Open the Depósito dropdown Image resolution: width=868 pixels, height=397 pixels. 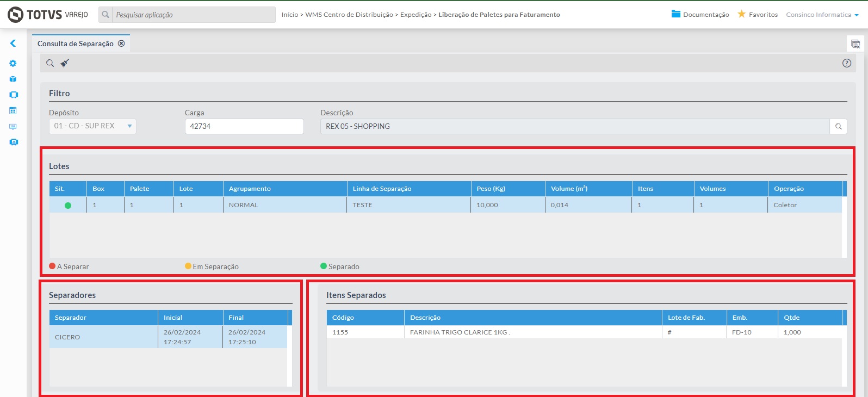pos(92,126)
